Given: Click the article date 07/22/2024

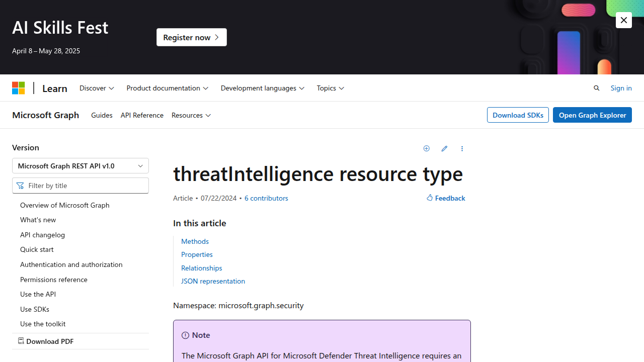Looking at the screenshot, I should click(218, 198).
